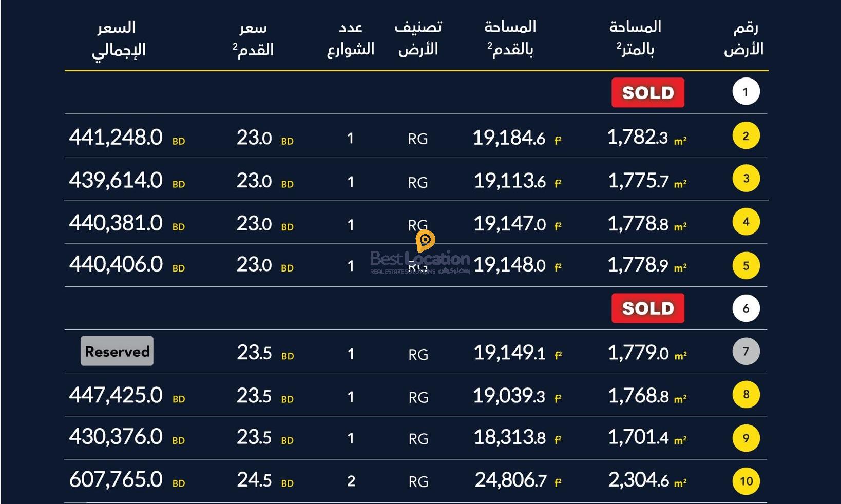The width and height of the screenshot is (841, 504).
Task: Select the white plot number 6 circle
Action: [x=746, y=308]
